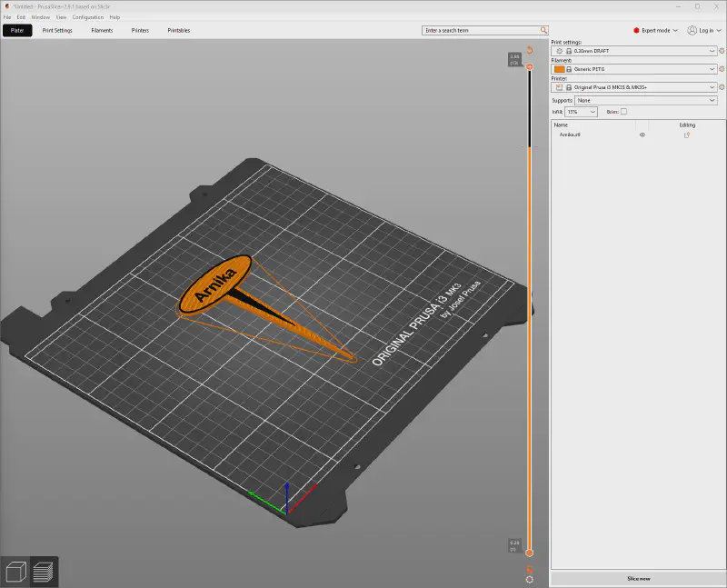Screen dimensions: 727x588
Task: Switch to the Print Settings tab
Action: pos(58,30)
